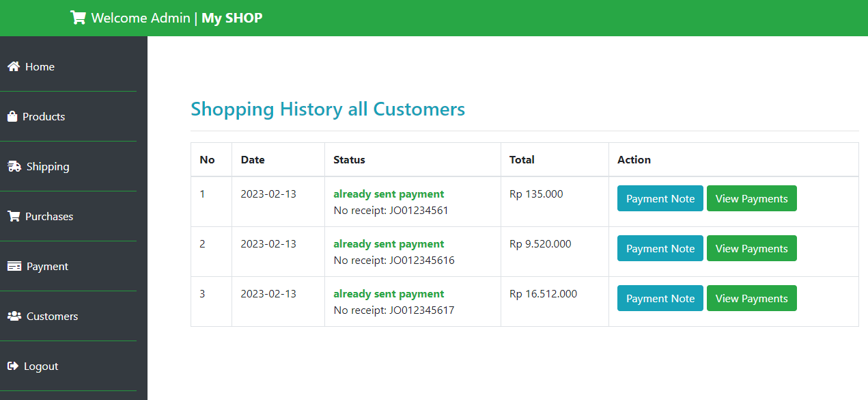Screen dimensions: 868x400
Task: Click the Home house icon
Action: point(13,66)
